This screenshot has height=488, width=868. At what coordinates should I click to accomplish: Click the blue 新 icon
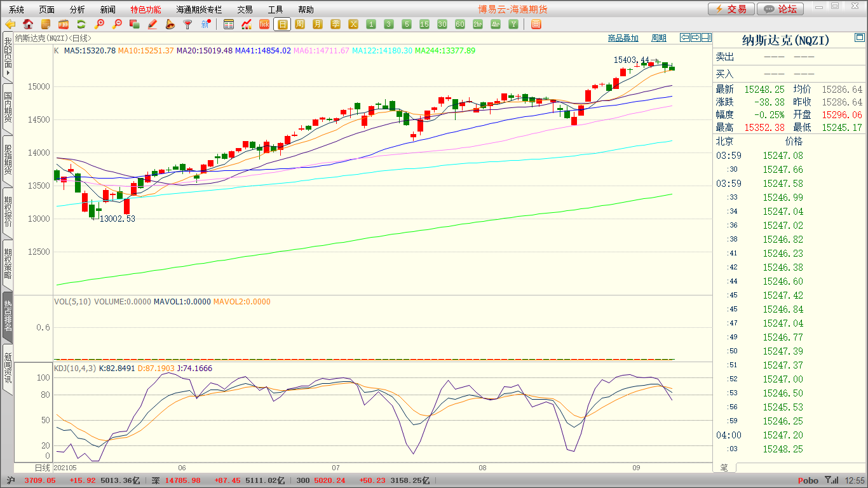205,25
